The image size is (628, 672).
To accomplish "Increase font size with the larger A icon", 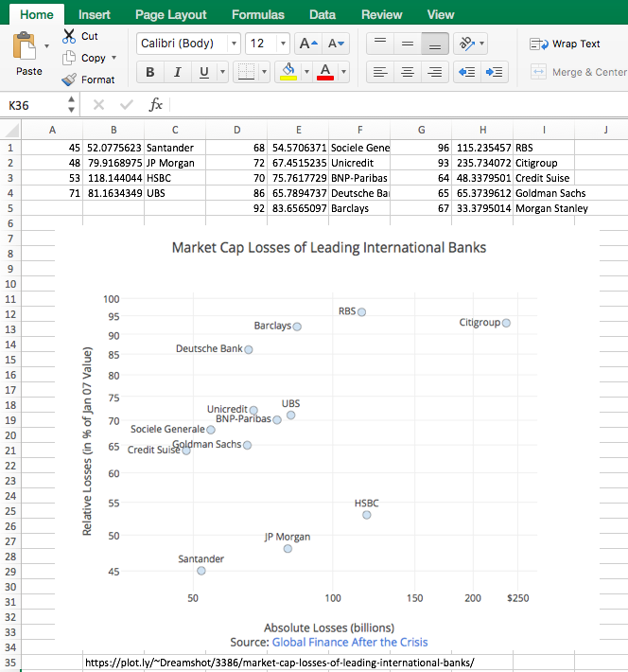I will [x=308, y=44].
